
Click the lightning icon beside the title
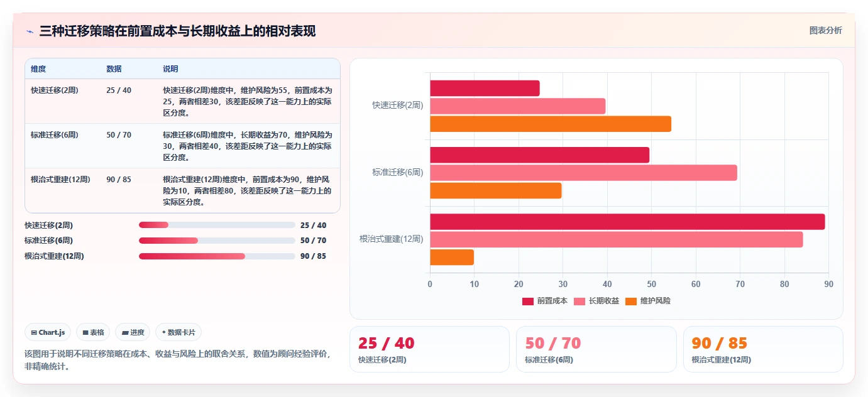[30, 31]
